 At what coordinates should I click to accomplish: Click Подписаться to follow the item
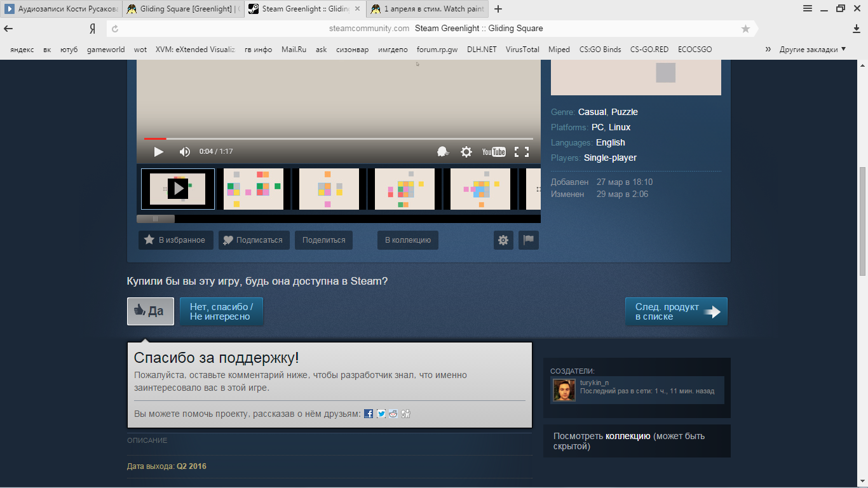tap(254, 240)
